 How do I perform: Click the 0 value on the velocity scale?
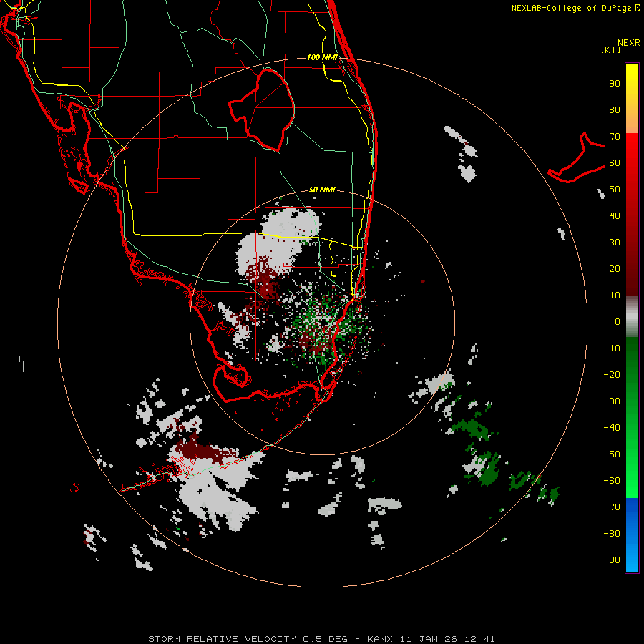point(618,321)
